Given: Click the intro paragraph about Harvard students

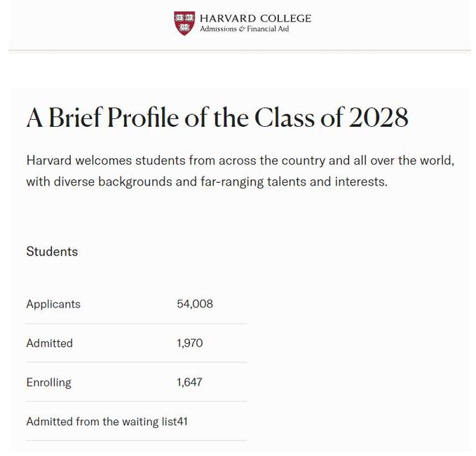Looking at the screenshot, I should (240, 171).
